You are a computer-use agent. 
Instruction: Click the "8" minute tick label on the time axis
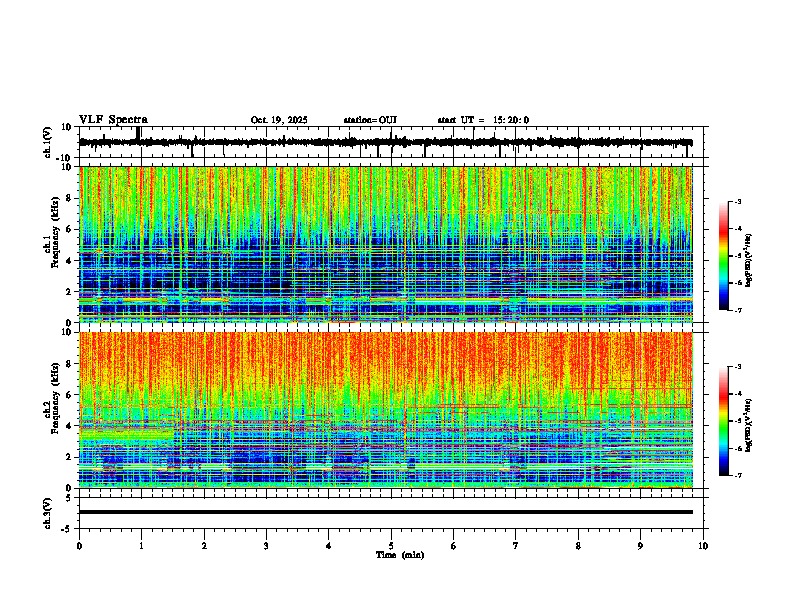(x=578, y=546)
